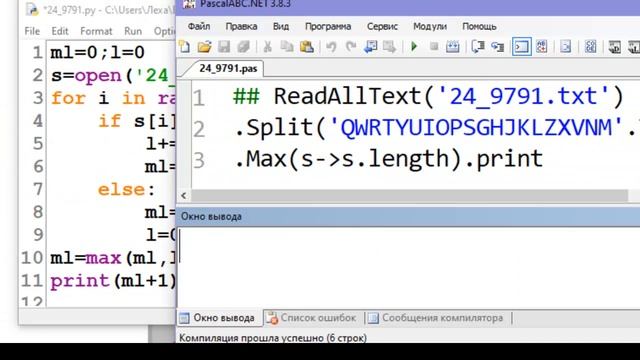The height and width of the screenshot is (360, 640).
Task: Click the Copy icon in toolbar
Action: pyautogui.click(x=287, y=47)
